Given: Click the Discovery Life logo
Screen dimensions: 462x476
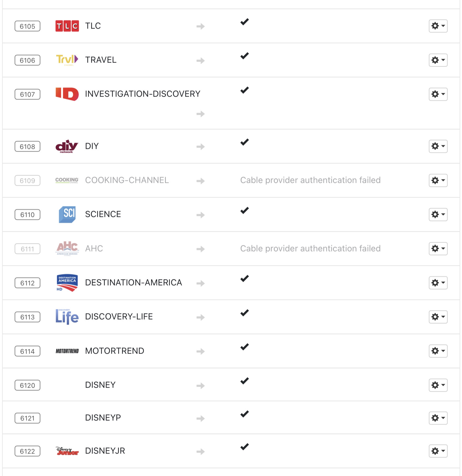Looking at the screenshot, I should coord(67,317).
